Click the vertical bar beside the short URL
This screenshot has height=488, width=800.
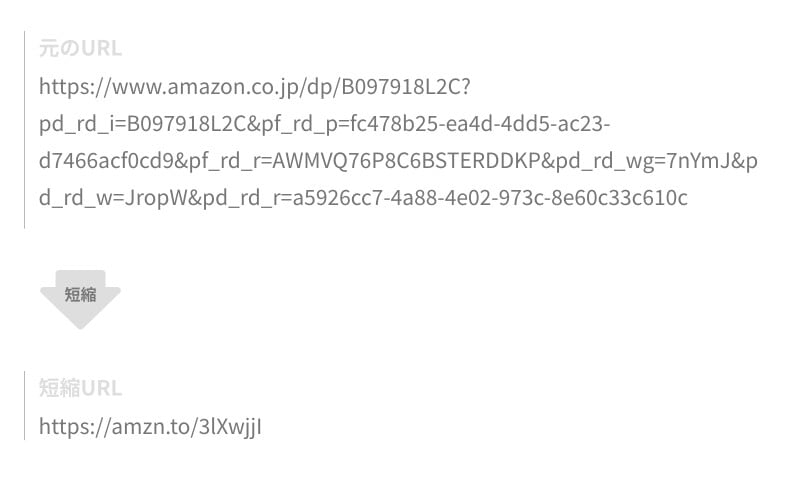pos(25,405)
